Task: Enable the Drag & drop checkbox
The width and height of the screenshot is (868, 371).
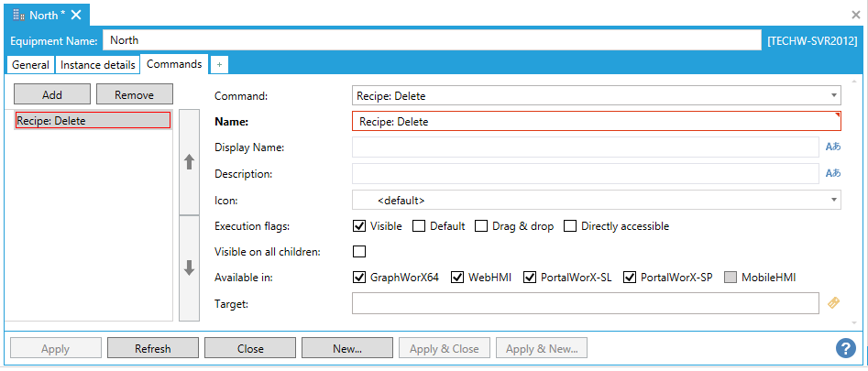Action: (479, 226)
